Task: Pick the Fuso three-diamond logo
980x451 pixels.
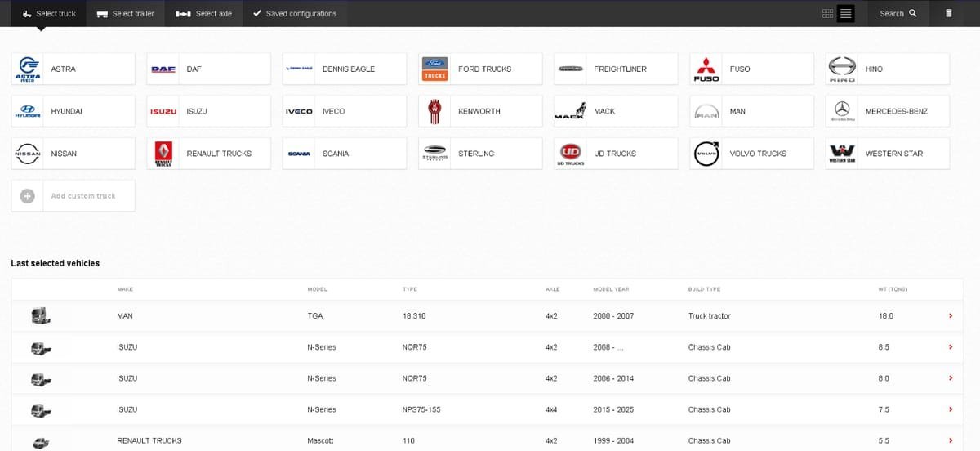Action: pos(706,69)
